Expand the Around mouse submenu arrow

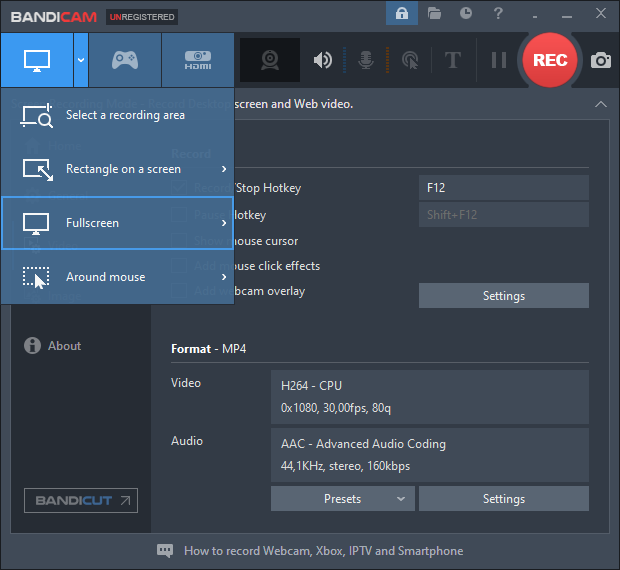tap(224, 277)
